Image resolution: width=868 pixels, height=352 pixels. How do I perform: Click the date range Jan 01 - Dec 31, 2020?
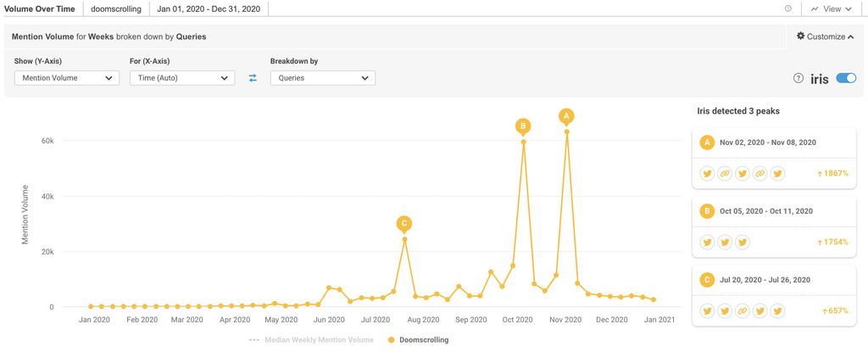pyautogui.click(x=209, y=8)
